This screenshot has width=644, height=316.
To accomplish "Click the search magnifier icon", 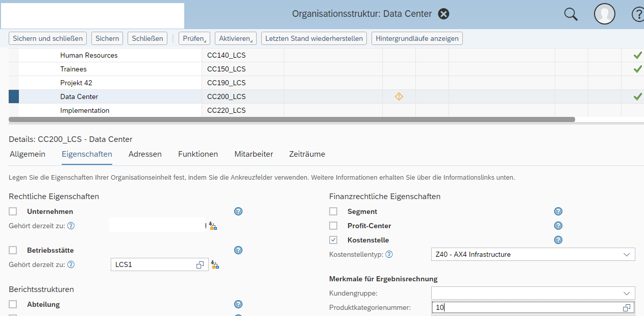I will coord(571,14).
